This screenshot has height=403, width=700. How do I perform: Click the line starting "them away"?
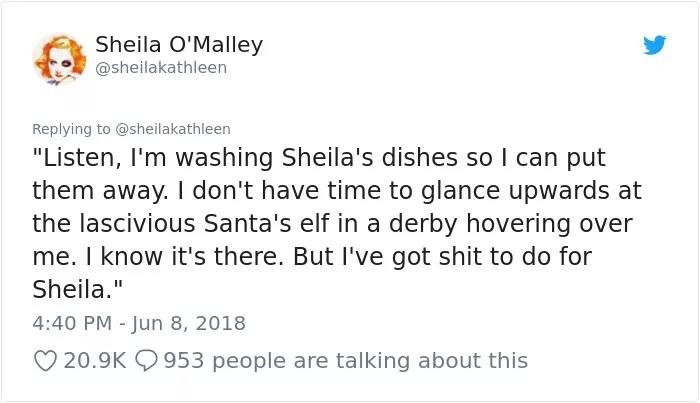pos(337,190)
